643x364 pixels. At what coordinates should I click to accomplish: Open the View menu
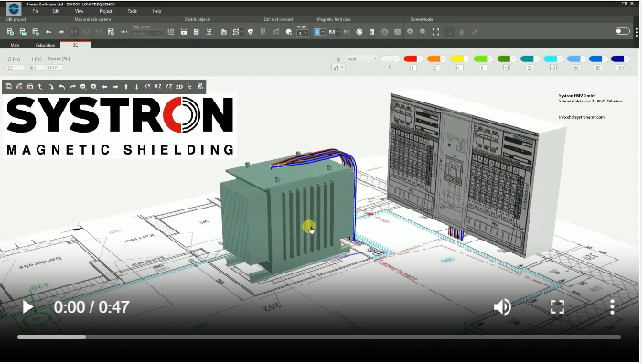coord(80,11)
